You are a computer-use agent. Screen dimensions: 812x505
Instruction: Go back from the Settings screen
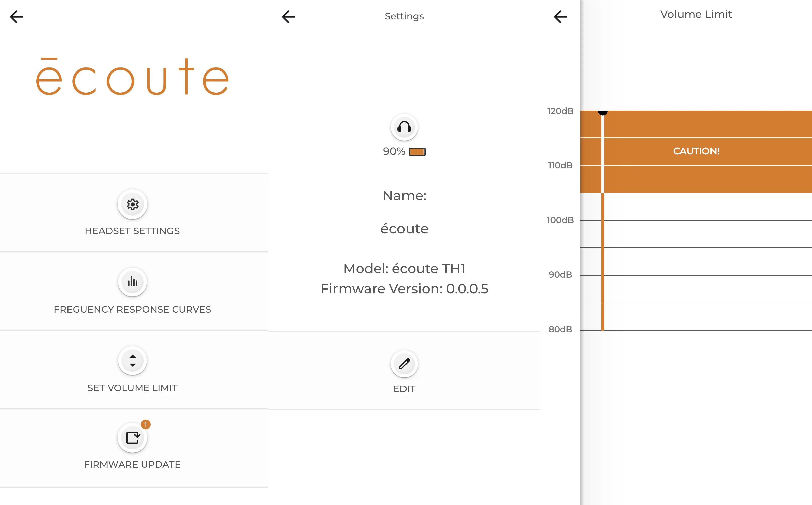(288, 16)
